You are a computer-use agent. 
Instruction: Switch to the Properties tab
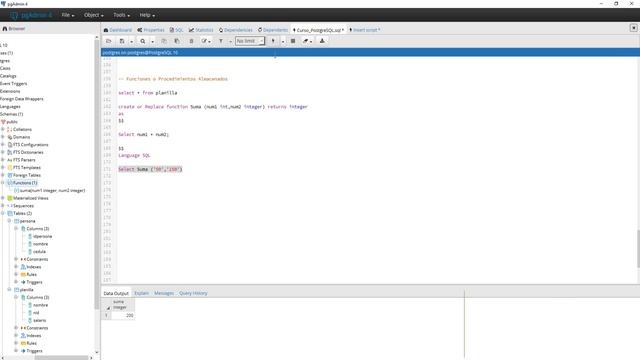[x=151, y=30]
